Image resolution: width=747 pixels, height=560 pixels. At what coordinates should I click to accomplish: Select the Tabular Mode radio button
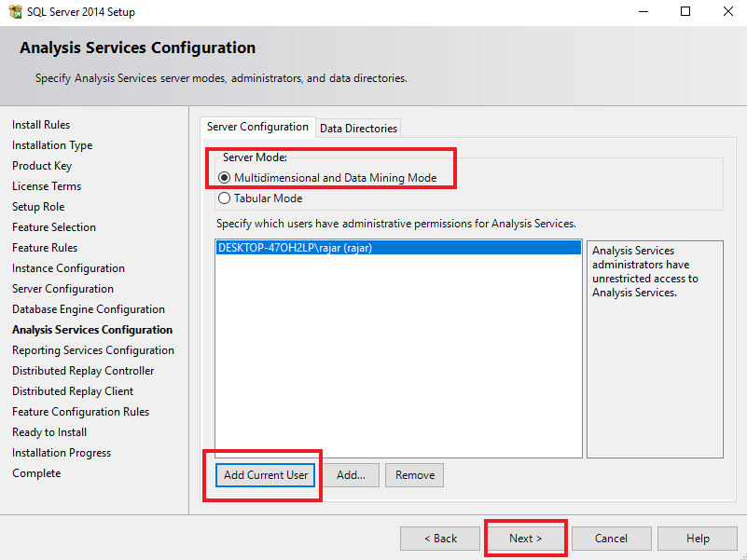[x=224, y=198]
